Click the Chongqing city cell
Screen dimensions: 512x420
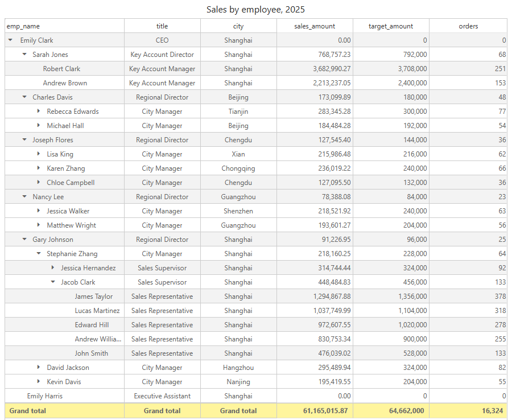coord(238,168)
